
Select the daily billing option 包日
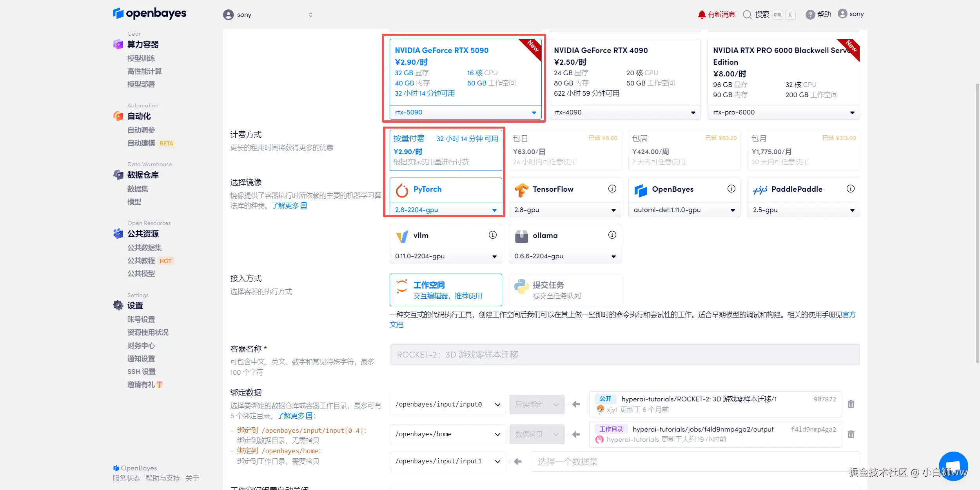click(564, 150)
